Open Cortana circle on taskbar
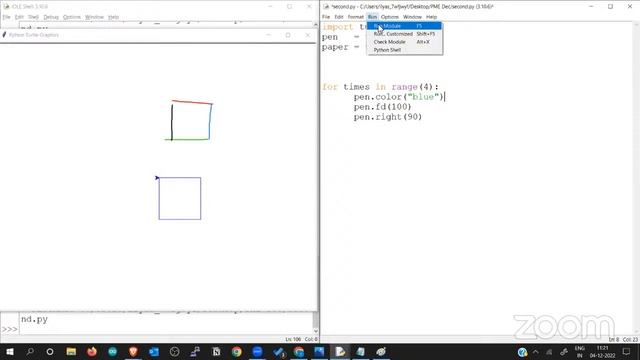640x360 pixels. pyautogui.click(x=50, y=351)
